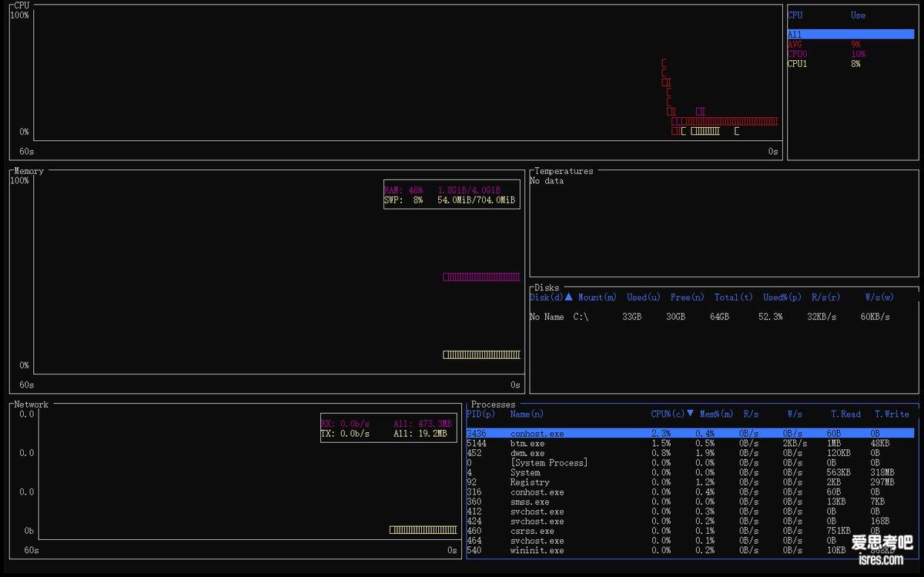Select conhost.exe process with PID 316

(690, 492)
